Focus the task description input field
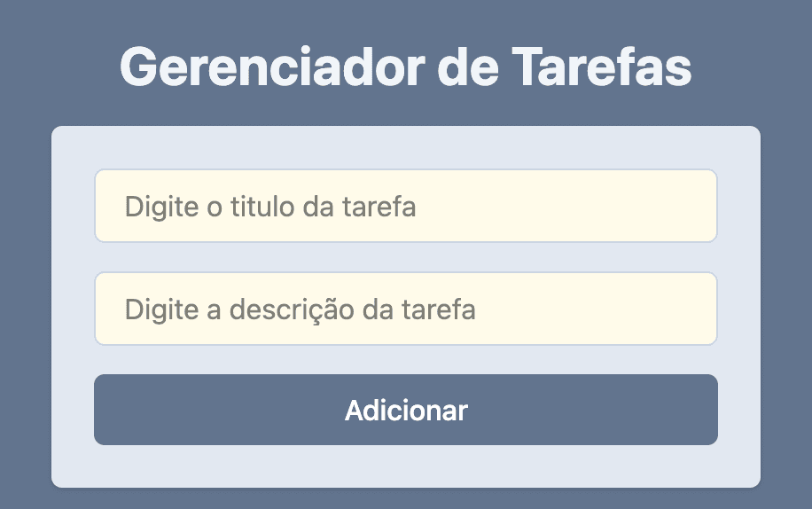 405,309
